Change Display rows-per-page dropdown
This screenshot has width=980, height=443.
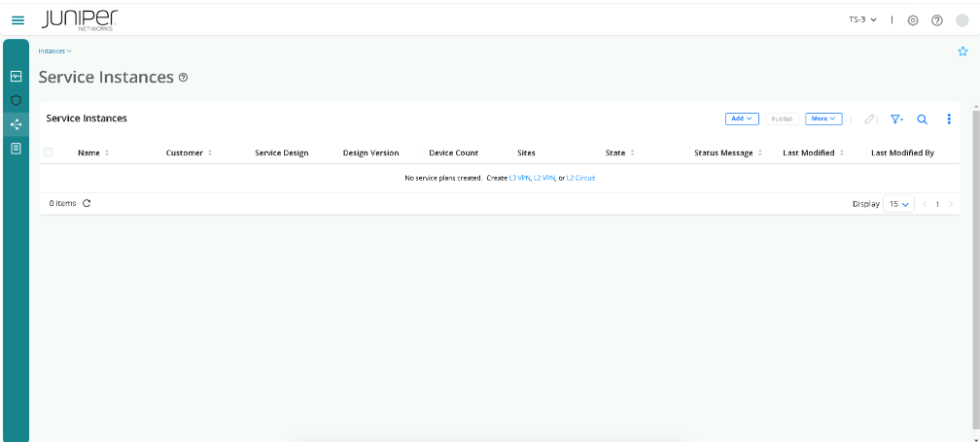898,204
